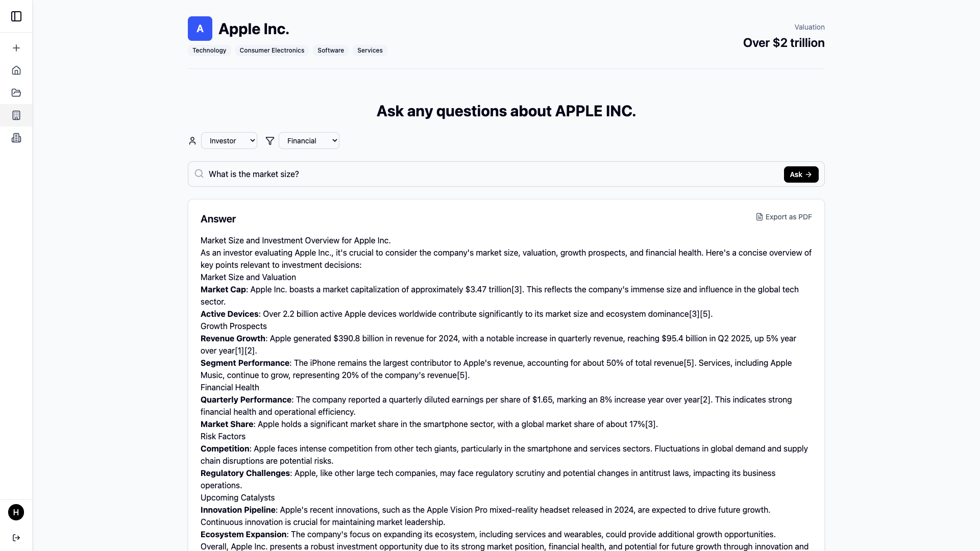Open user avatar H profile
The image size is (980, 551).
(16, 512)
